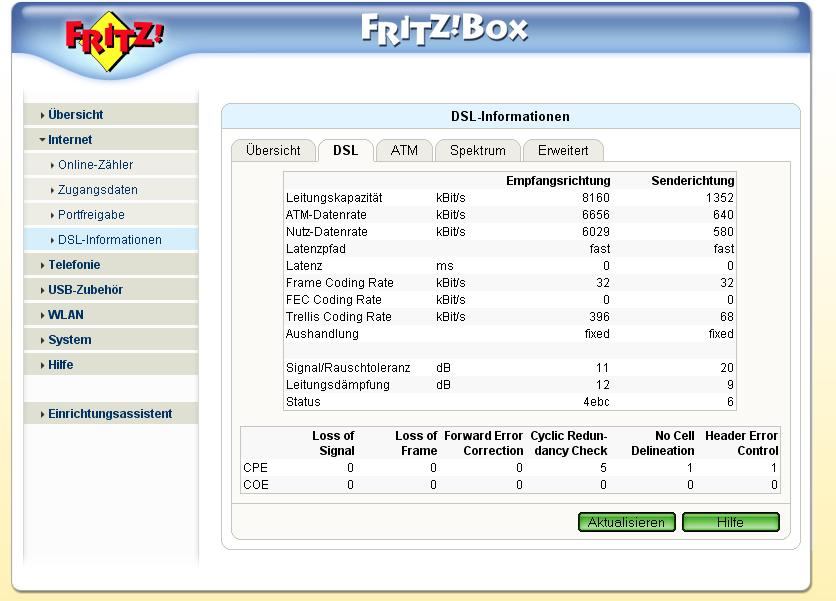Click the CPE row label
The height and width of the screenshot is (601, 836).
pos(255,468)
